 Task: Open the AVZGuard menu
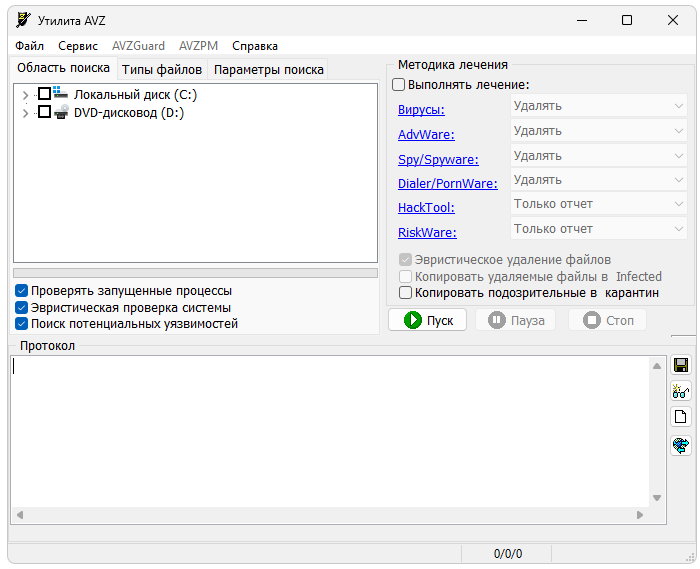point(138,46)
